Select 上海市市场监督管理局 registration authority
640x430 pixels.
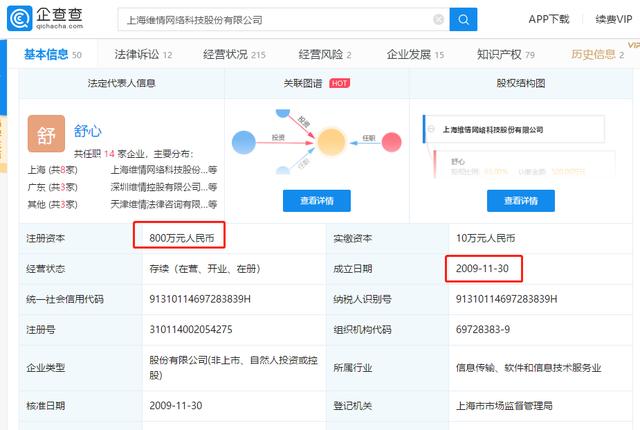[504, 406]
